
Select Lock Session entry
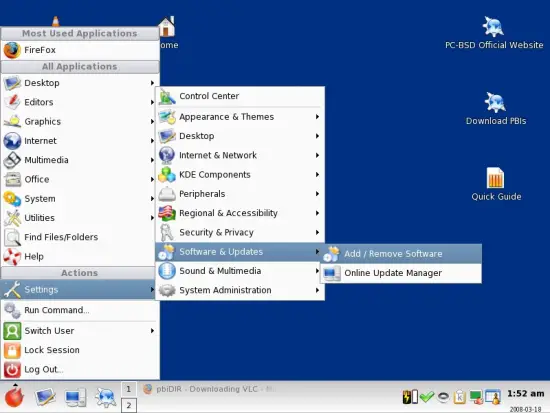[x=80, y=350]
